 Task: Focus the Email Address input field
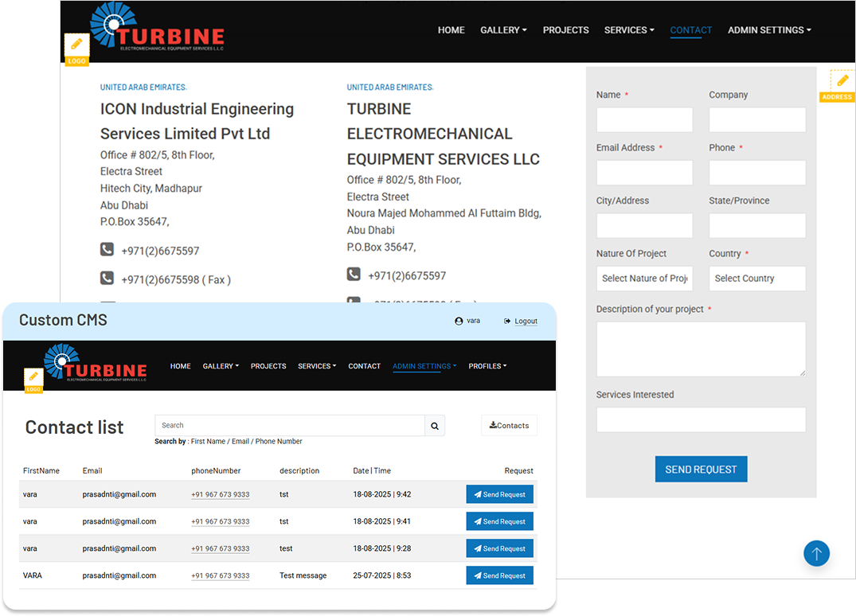point(644,173)
